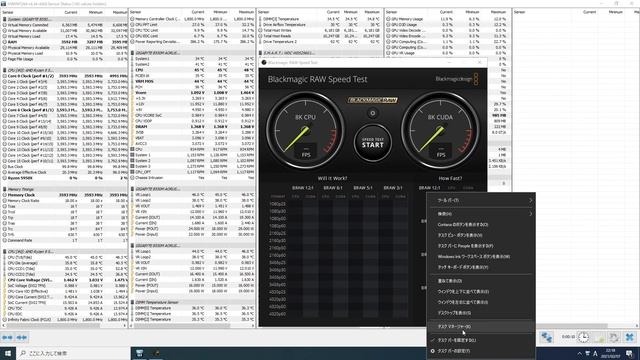Show hidden system tray icons chevron
Screen dimensions: 640x360
point(579,353)
